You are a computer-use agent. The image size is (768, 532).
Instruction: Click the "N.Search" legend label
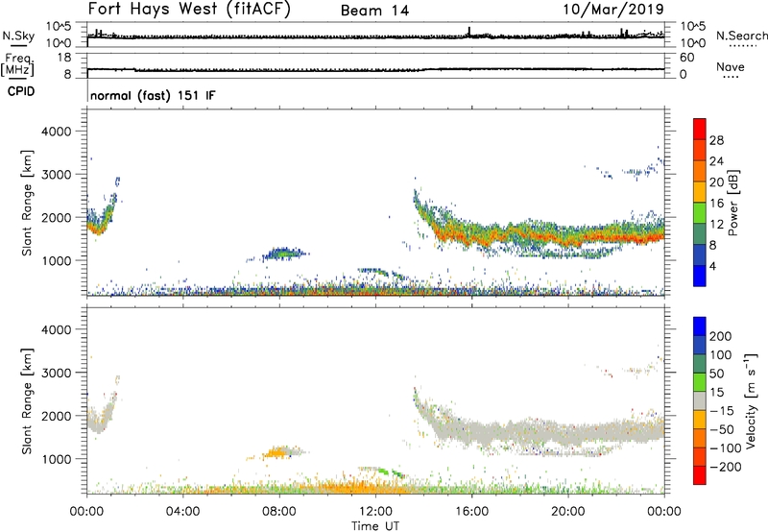click(741, 36)
